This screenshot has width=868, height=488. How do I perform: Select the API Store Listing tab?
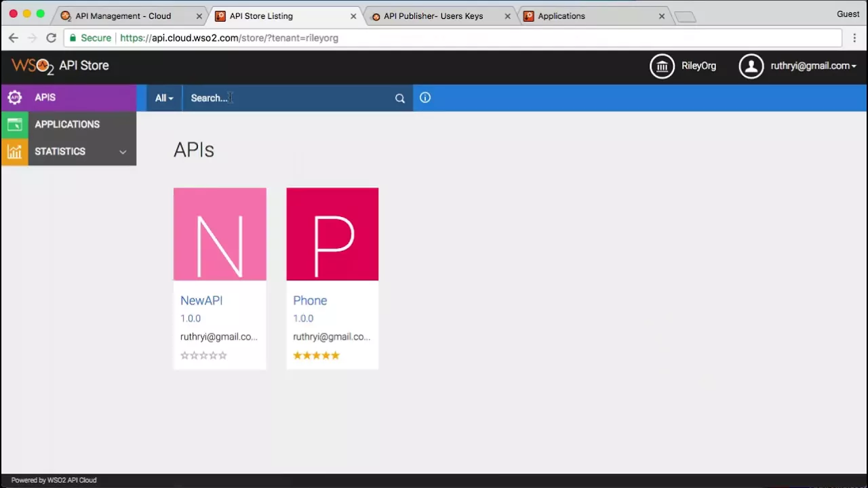click(x=261, y=16)
